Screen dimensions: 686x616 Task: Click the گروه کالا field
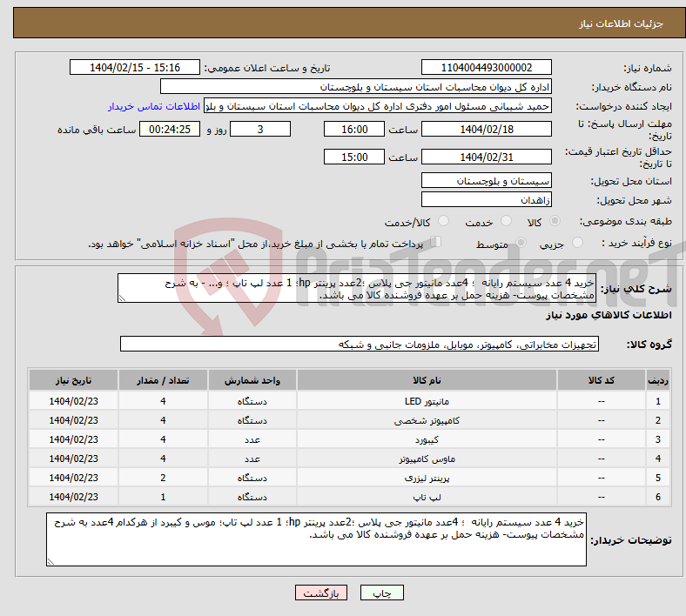click(x=360, y=344)
